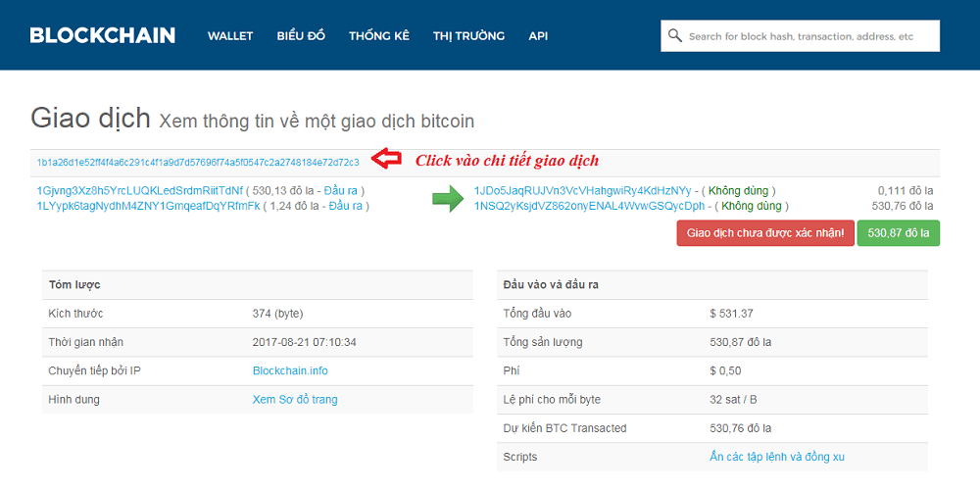Focus the block hash search field

coord(808,36)
